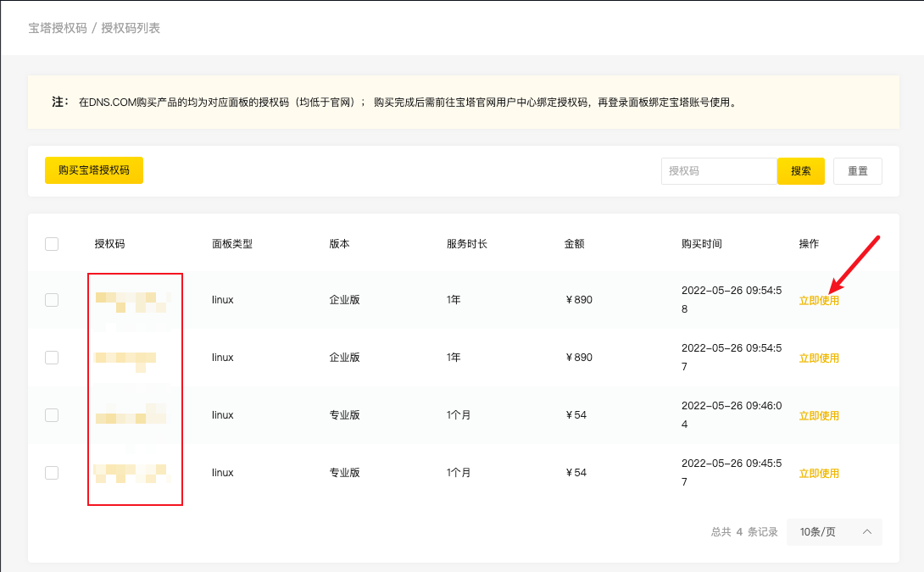The width and height of the screenshot is (924, 572).
Task: Check the last row's checkbox
Action: click(x=52, y=473)
